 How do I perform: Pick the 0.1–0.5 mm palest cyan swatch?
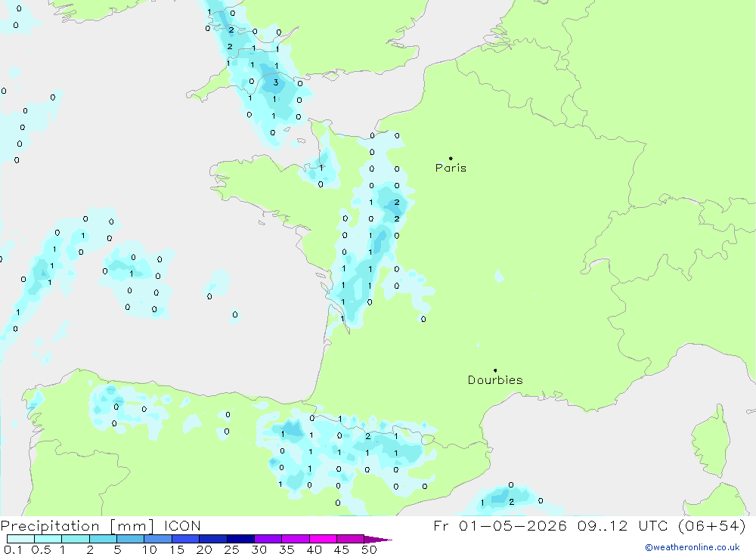point(20,539)
